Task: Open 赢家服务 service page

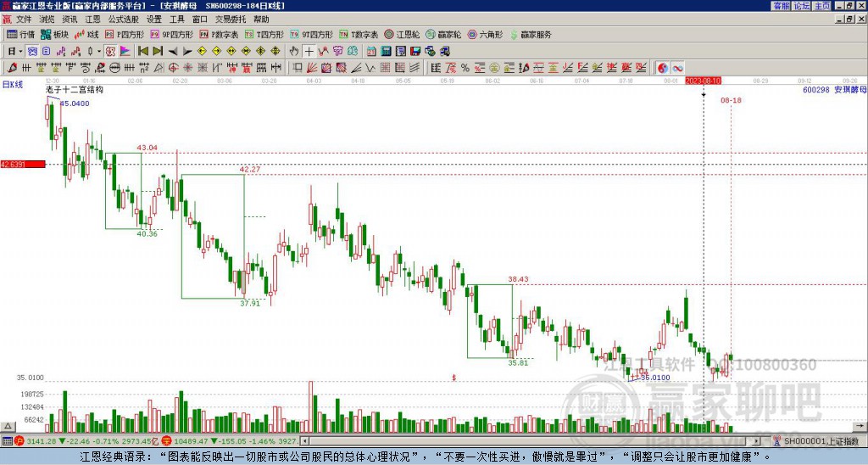Action: [530, 34]
